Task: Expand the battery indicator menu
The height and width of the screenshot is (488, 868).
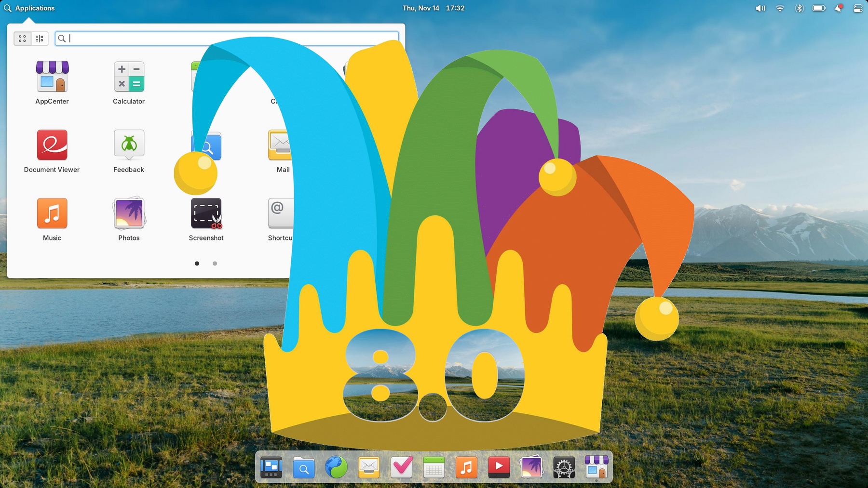Action: click(x=819, y=8)
